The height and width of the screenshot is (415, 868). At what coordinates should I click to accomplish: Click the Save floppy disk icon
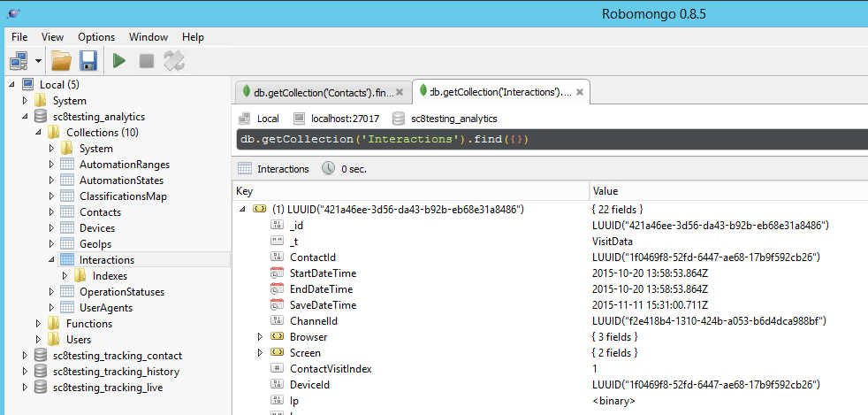pyautogui.click(x=88, y=61)
